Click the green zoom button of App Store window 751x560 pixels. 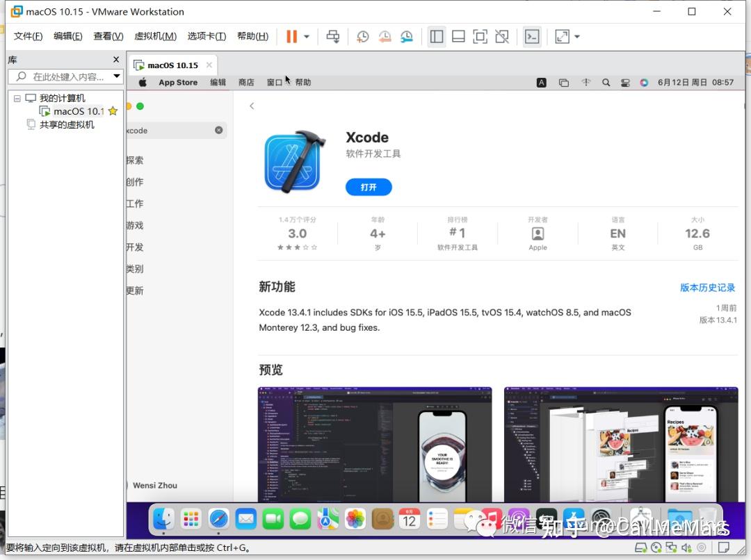point(140,106)
